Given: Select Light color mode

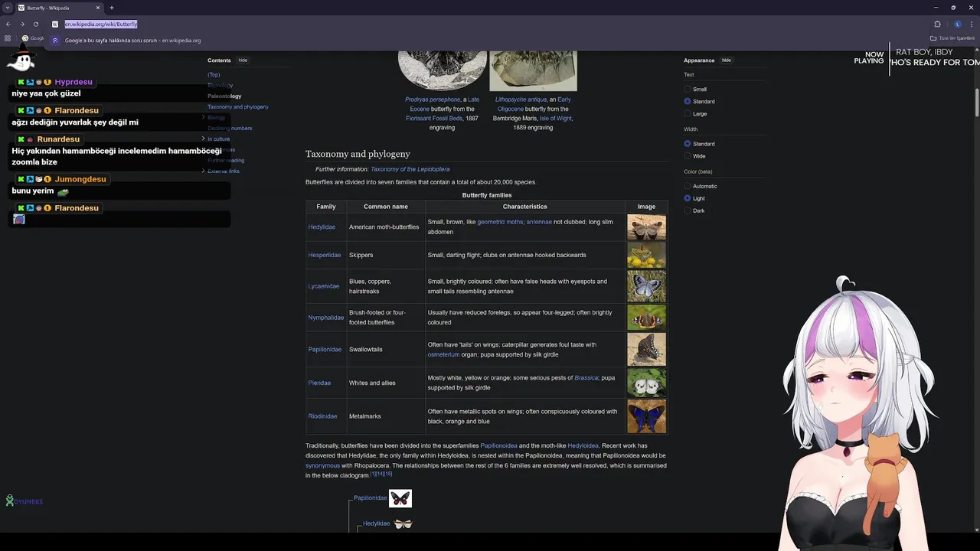Looking at the screenshot, I should 688,198.
